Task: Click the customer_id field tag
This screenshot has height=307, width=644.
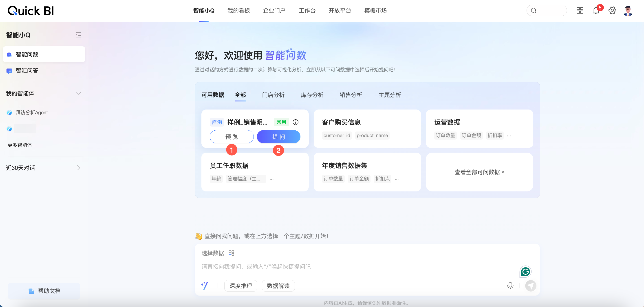Action: click(337, 135)
